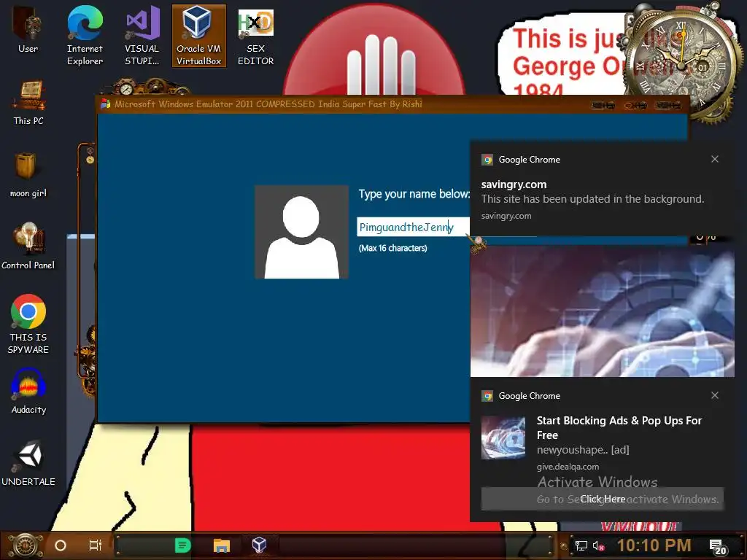Launch Internet Explorer desktop shortcut

click(x=85, y=36)
